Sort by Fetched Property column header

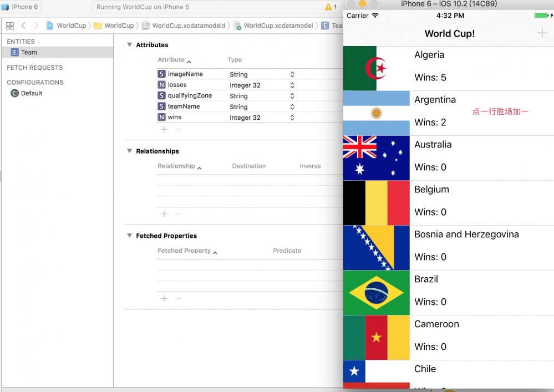(x=187, y=251)
